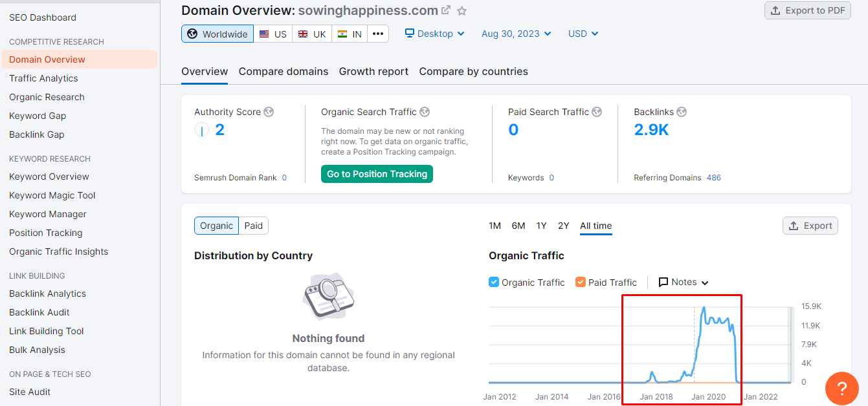Open Bulk Analysis in the sidebar
Image resolution: width=868 pixels, height=406 pixels.
click(x=38, y=350)
